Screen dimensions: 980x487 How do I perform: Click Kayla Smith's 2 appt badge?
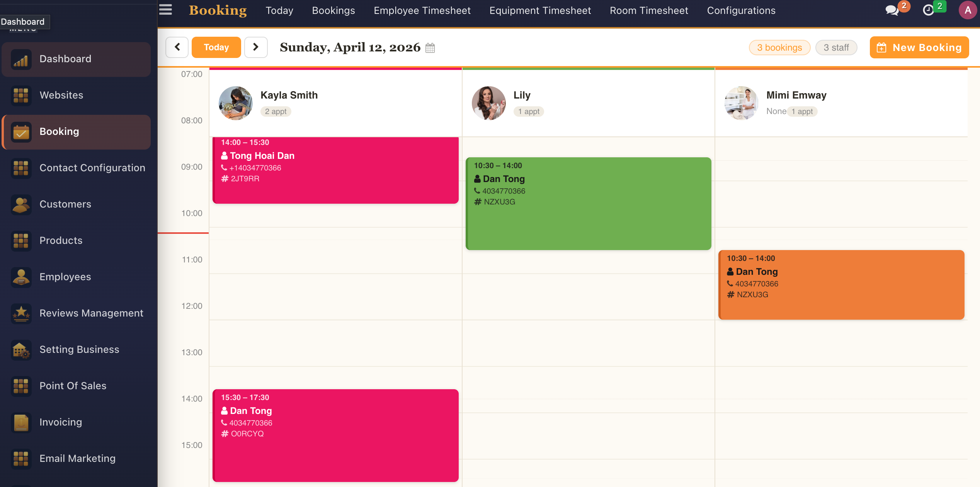[276, 112]
